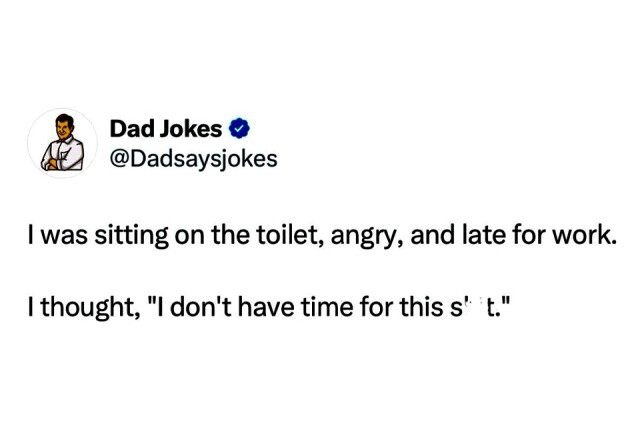Click the blue verified badge icon
The height and width of the screenshot is (431, 640).
point(239,129)
